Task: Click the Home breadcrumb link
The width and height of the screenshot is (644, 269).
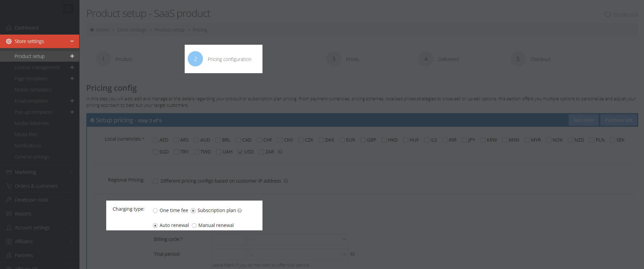Action: pos(102,30)
